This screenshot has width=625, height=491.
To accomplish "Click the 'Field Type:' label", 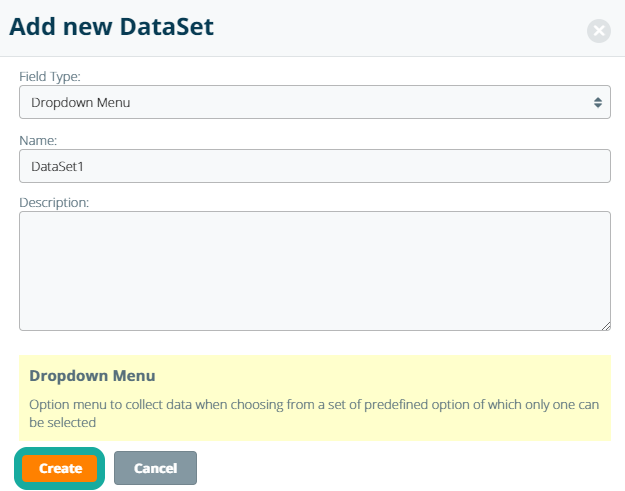I will 50,76.
